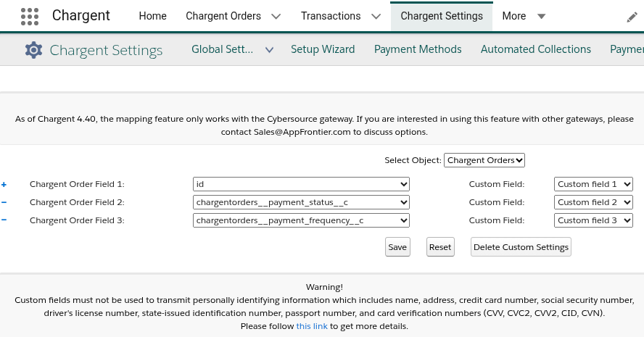Click Delete Custom Settings button
Image resolution: width=644 pixels, height=337 pixels.
[521, 247]
